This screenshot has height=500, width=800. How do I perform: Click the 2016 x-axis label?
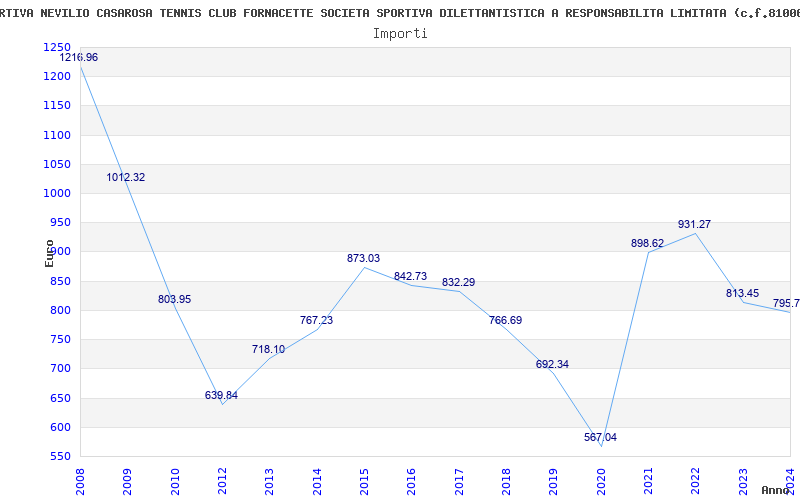[411, 482]
